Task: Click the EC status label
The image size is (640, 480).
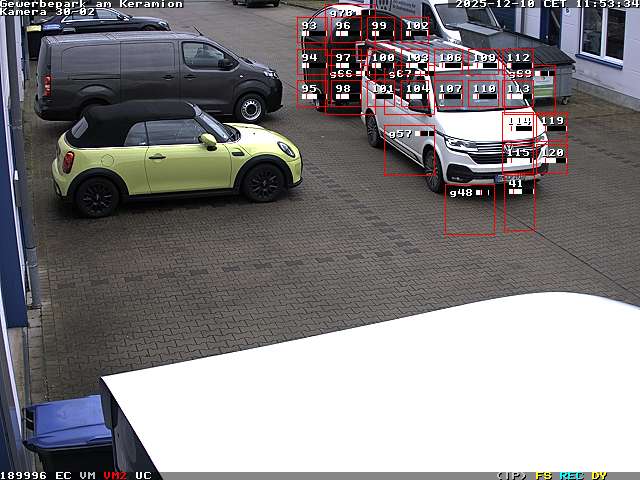Action: click(x=63, y=475)
